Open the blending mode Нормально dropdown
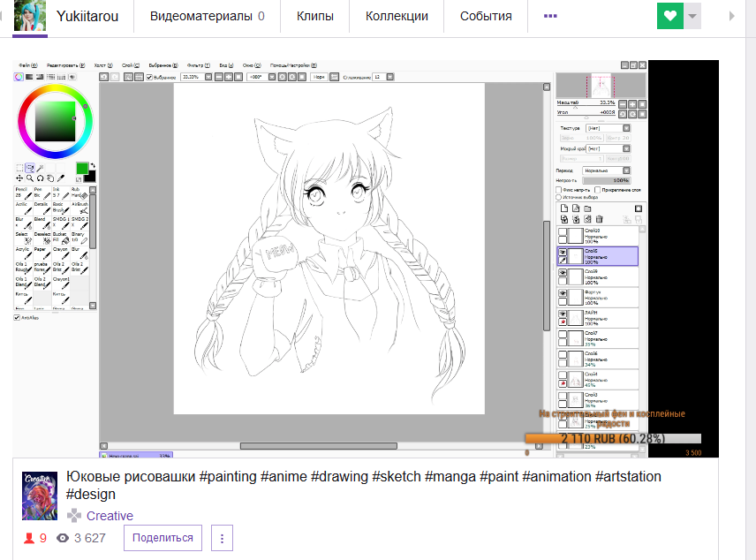Image resolution: width=756 pixels, height=560 pixels. (626, 170)
